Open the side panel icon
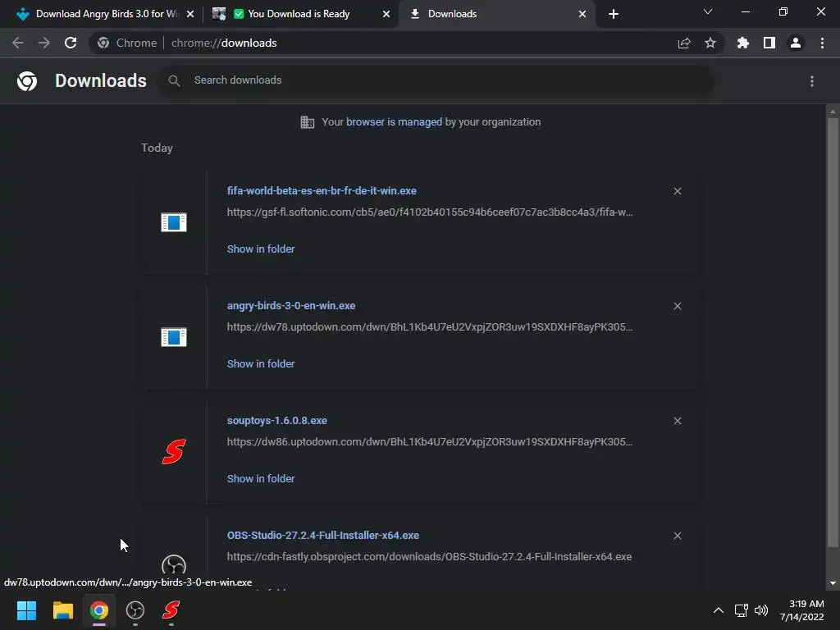840x630 pixels. [769, 43]
